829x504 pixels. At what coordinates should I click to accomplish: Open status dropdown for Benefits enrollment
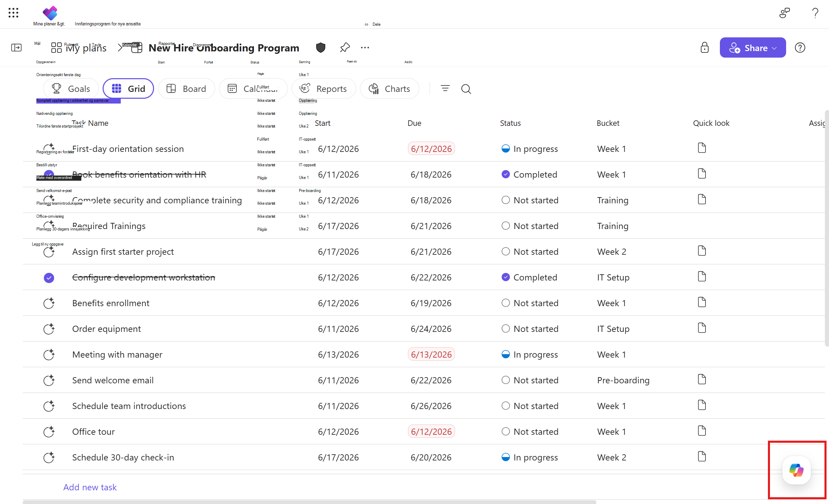pos(530,303)
